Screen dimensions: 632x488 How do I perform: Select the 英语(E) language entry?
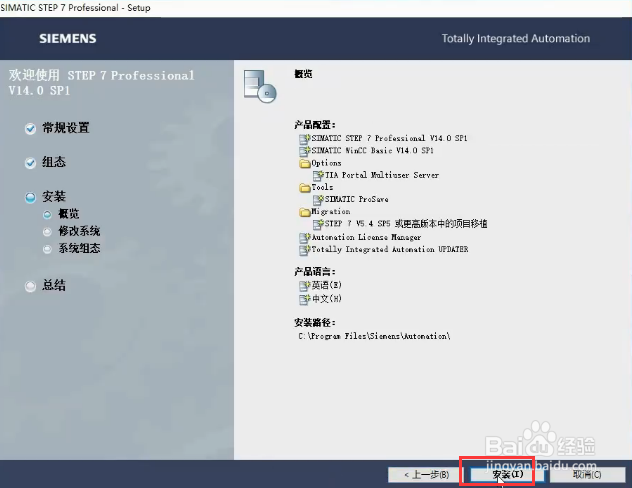pyautogui.click(x=326, y=285)
